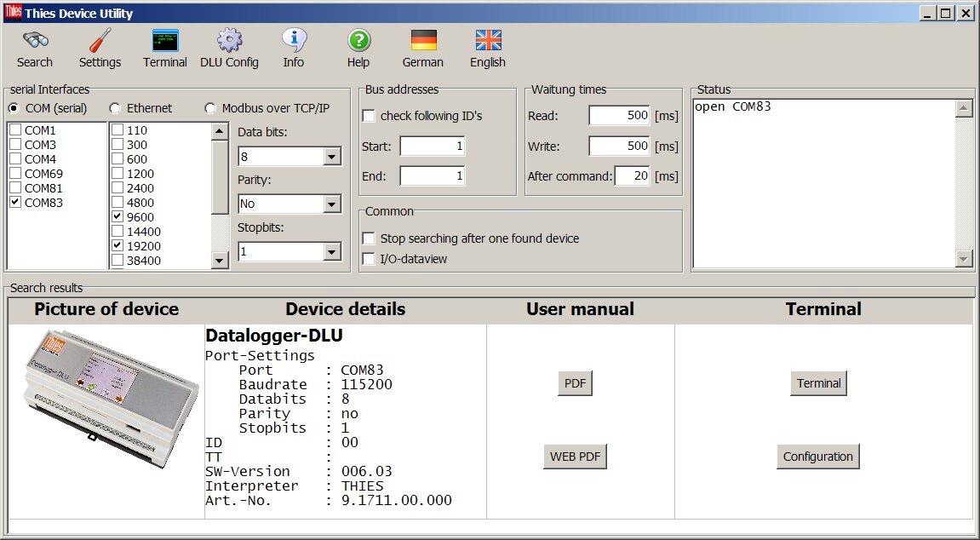Show the Info icon dialog

pos(294,41)
